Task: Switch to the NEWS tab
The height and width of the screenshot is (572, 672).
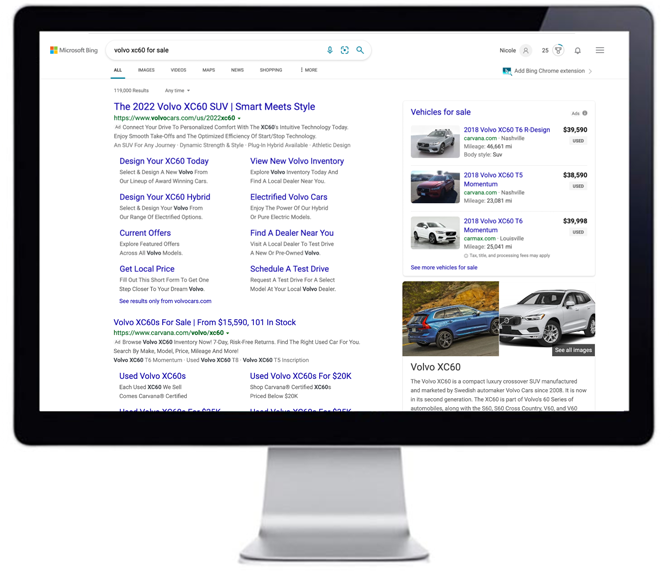Action: 237,70
